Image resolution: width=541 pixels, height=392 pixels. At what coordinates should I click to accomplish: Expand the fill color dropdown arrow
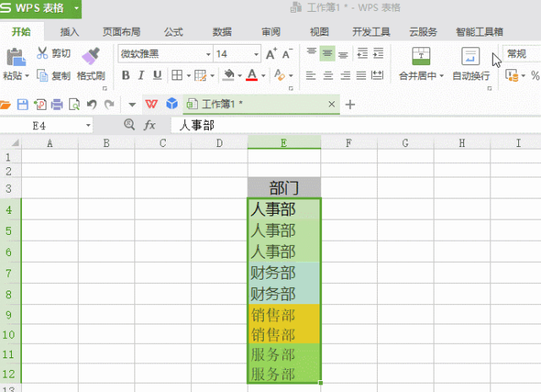pyautogui.click(x=239, y=75)
